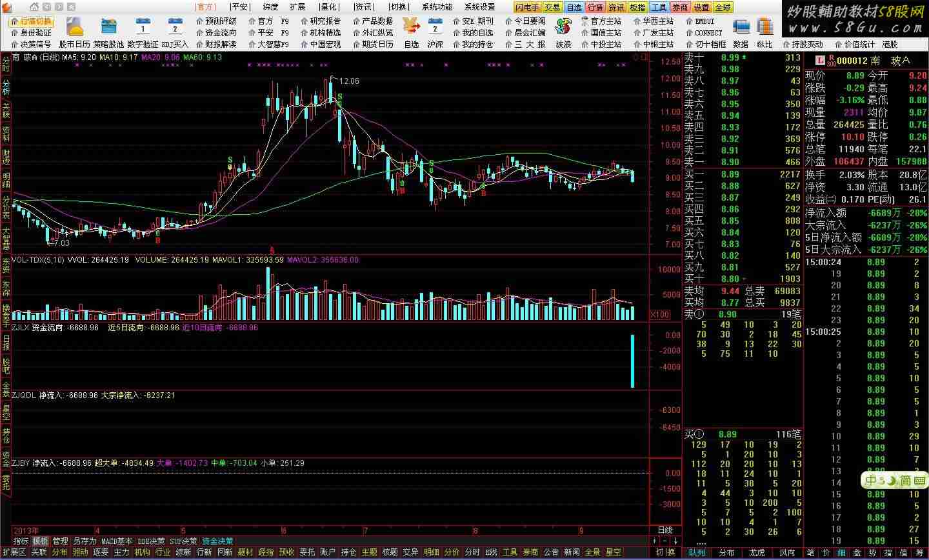Click the 板指 sector index button

click(637, 7)
